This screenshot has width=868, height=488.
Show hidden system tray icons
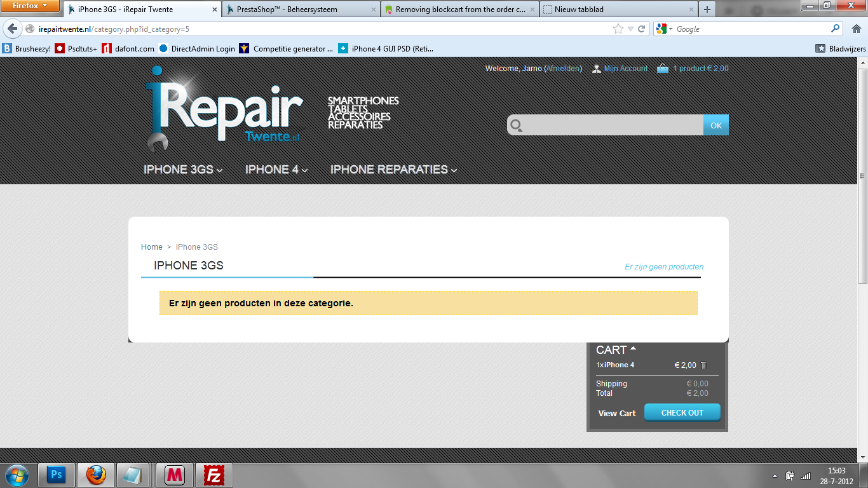pos(775,475)
